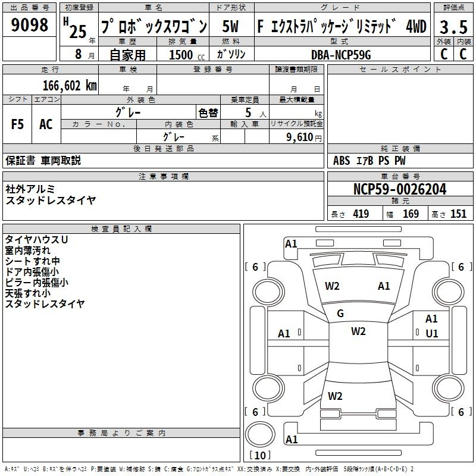This screenshot has width=476, height=476.
Task: Click the 社外アルミ note line
Action: pos(30,189)
